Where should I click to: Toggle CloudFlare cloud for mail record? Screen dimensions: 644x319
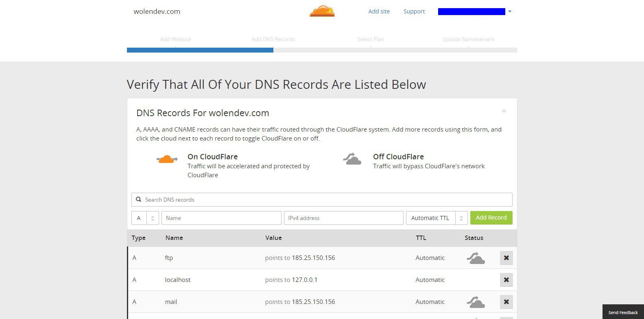coord(476,302)
